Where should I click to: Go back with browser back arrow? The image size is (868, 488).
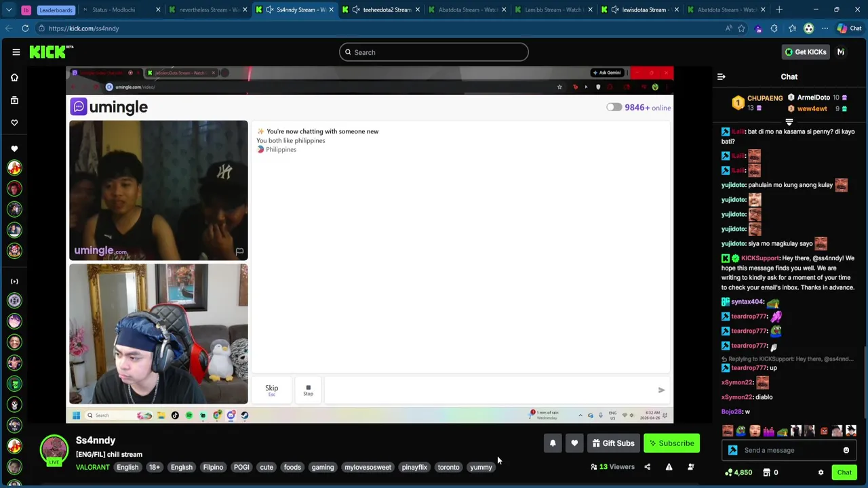point(8,28)
